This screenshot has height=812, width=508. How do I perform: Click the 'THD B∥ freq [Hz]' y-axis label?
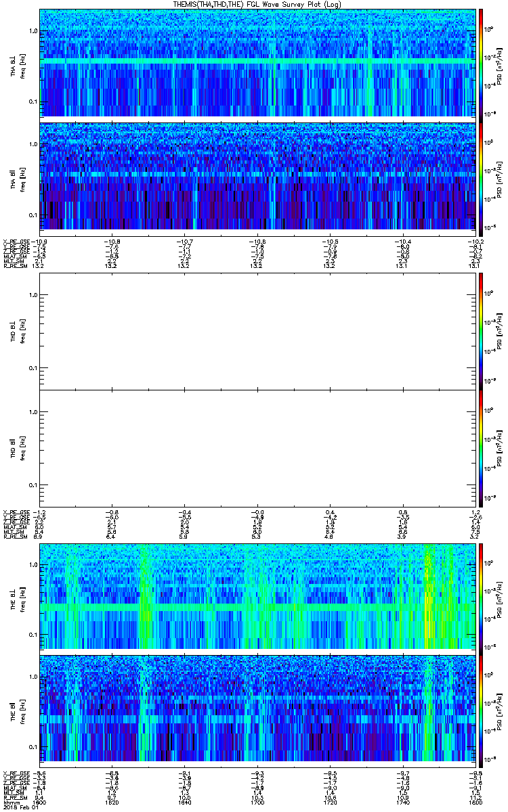[x=18, y=448]
